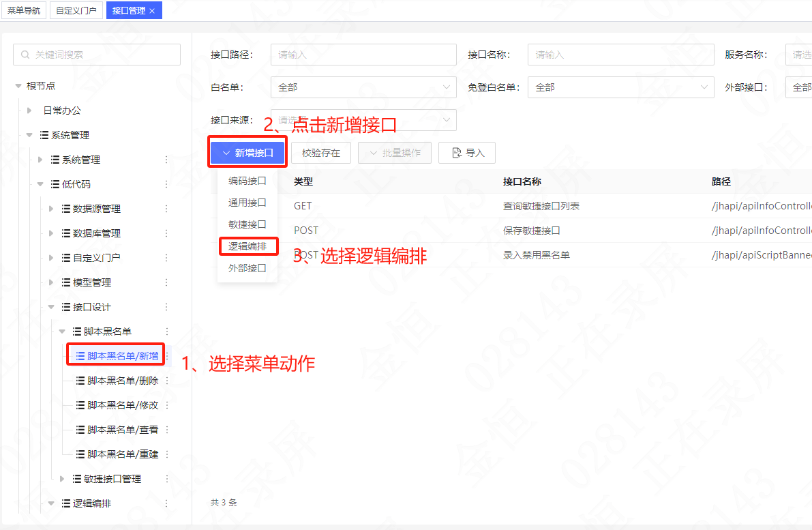The width and height of the screenshot is (812, 530).
Task: Choose 外部接口 from the dropdown menu
Action: (247, 268)
